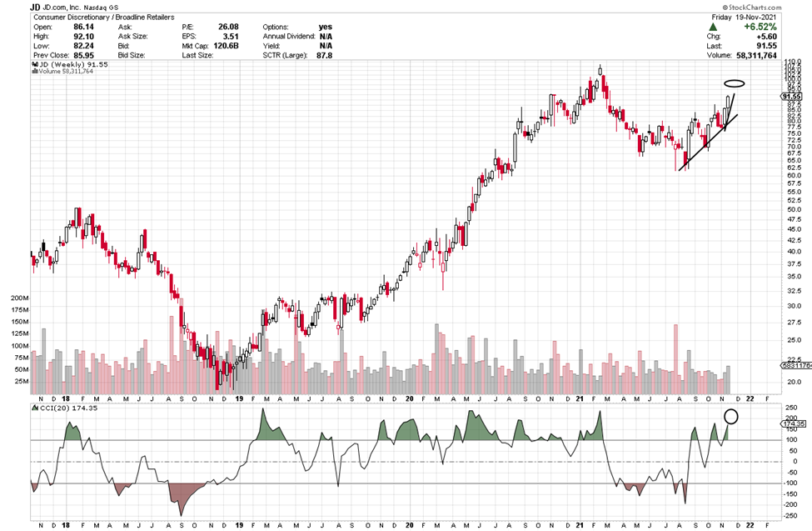
Task: Click the 20.0 price axis label
Action: tap(794, 382)
